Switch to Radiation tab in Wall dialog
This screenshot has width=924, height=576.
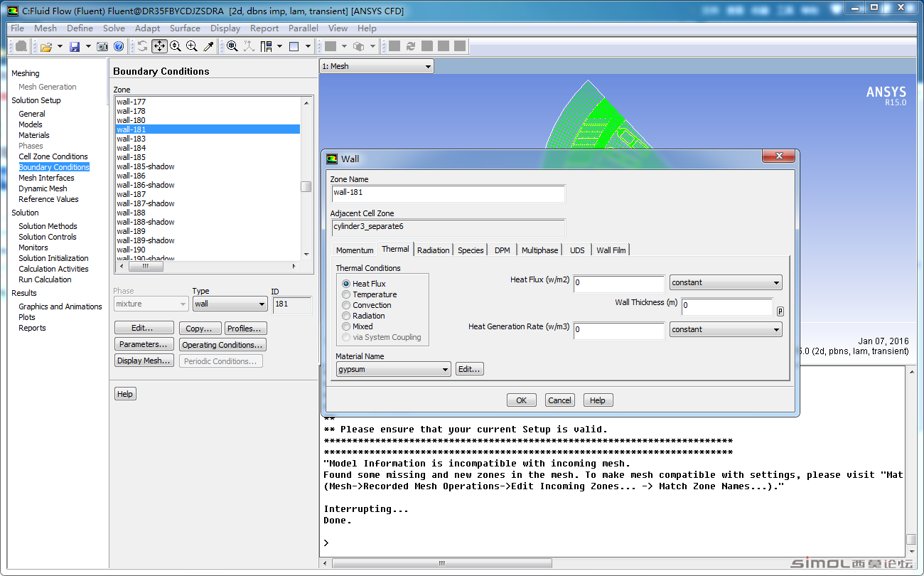pyautogui.click(x=434, y=250)
